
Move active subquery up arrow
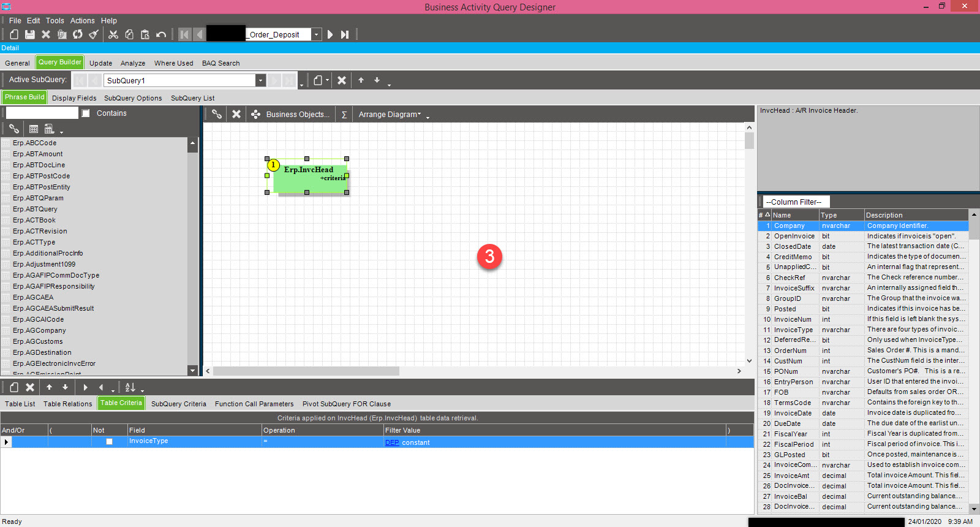tap(361, 80)
